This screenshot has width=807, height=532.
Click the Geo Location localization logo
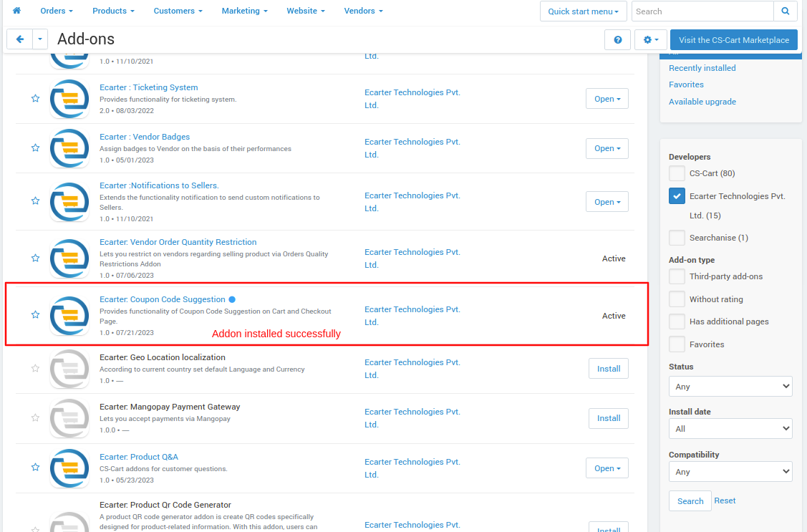pyautogui.click(x=69, y=369)
